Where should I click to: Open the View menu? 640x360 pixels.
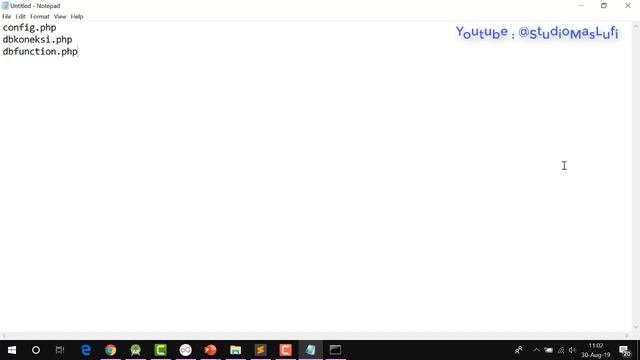[x=60, y=17]
